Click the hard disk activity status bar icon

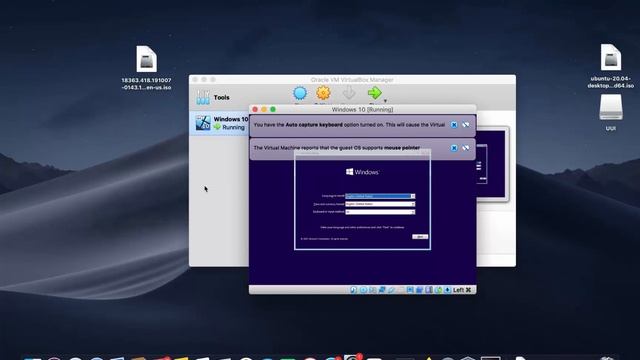[353, 290]
